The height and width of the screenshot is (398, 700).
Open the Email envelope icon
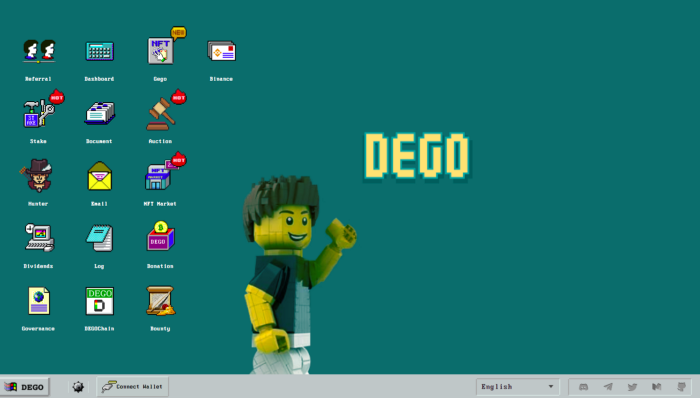coord(100,176)
